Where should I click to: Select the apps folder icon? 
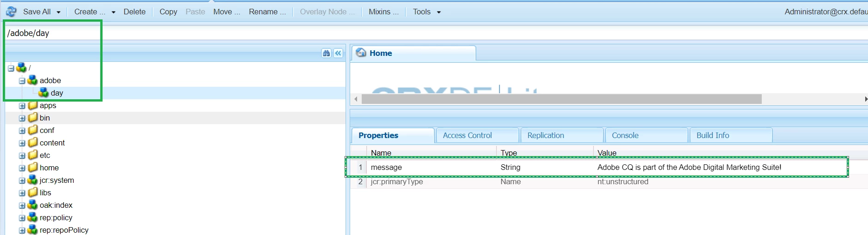[x=32, y=105]
